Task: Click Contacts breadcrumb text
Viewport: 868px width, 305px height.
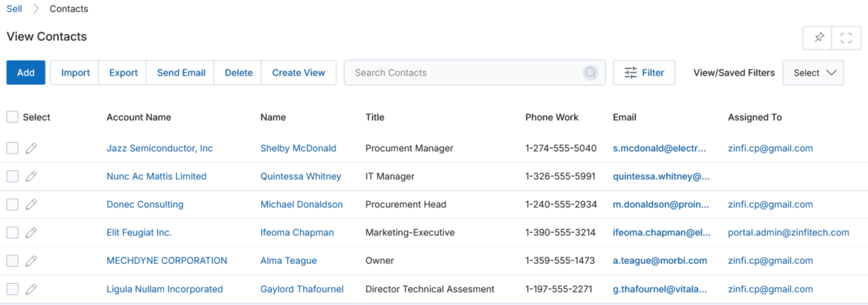Action: pos(69,9)
